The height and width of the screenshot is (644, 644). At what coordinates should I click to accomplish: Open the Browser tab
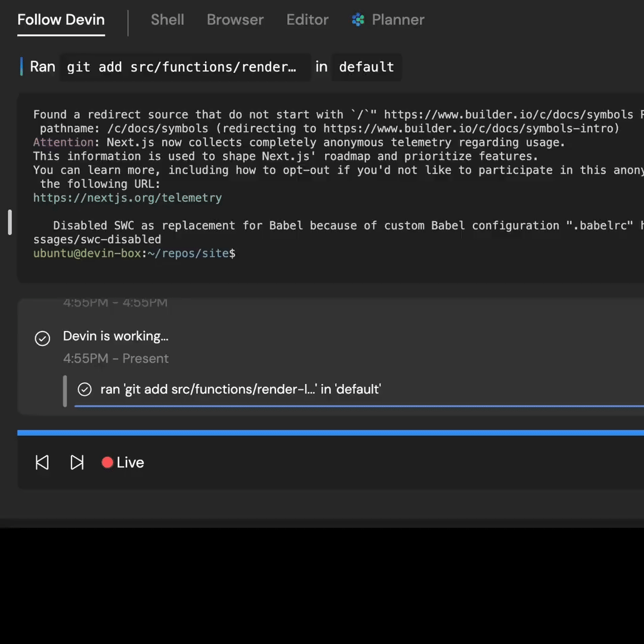click(235, 20)
